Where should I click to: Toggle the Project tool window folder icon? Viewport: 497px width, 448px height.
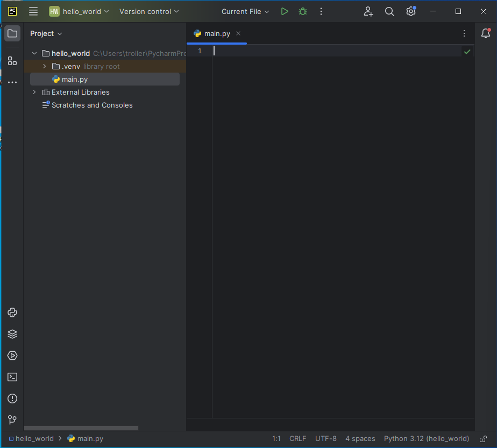pyautogui.click(x=12, y=33)
